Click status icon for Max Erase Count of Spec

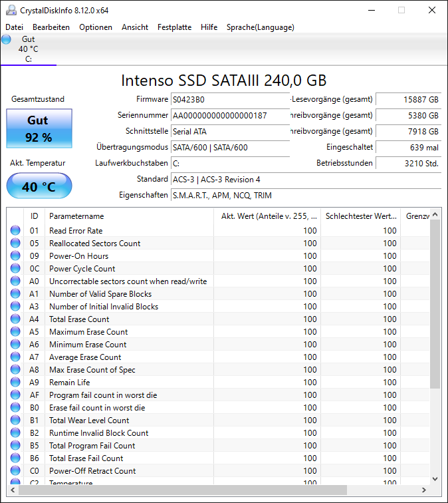[15, 369]
